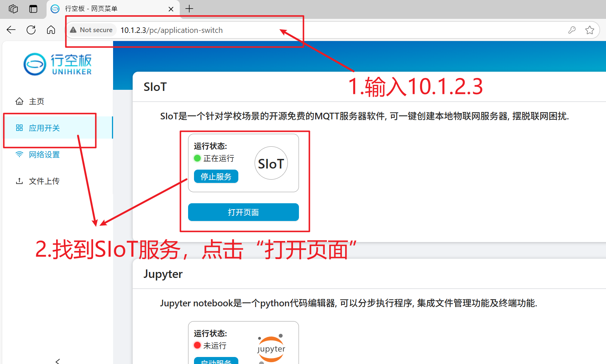Open 主页 in the sidebar
This screenshot has height=364, width=606.
[x=57, y=101]
